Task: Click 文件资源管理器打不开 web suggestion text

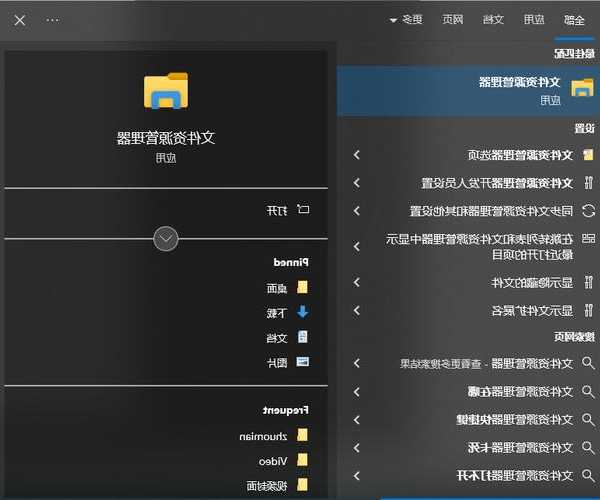Action: click(x=515, y=476)
